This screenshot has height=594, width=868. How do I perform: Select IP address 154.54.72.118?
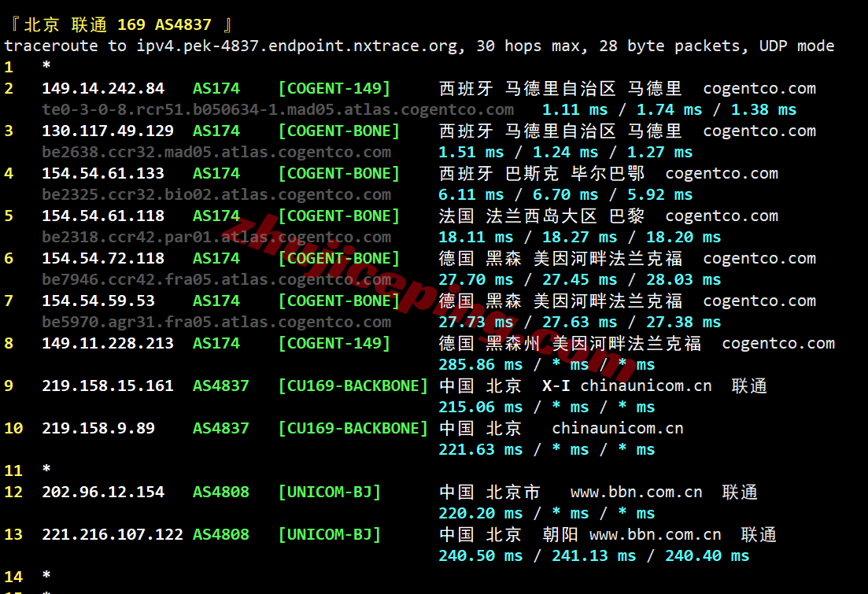(103, 259)
